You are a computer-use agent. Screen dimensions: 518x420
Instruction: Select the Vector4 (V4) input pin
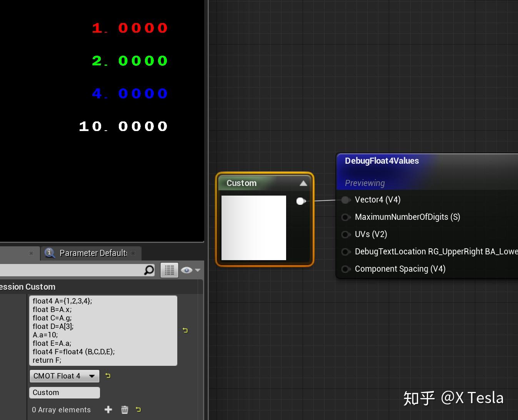pos(345,200)
